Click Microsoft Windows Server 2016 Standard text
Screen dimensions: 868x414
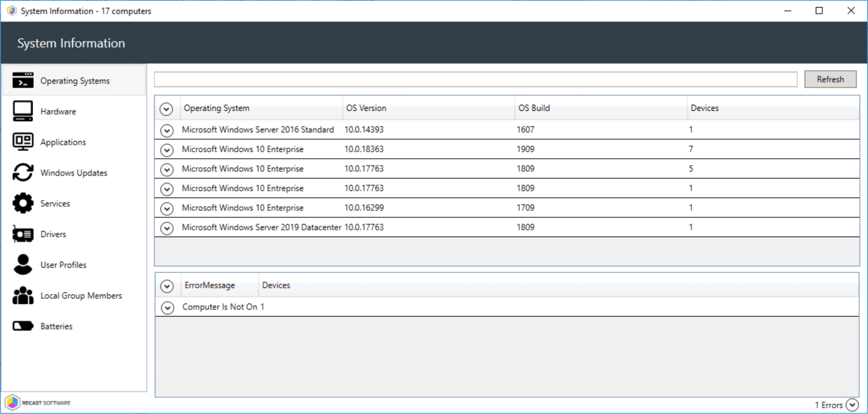coord(258,129)
